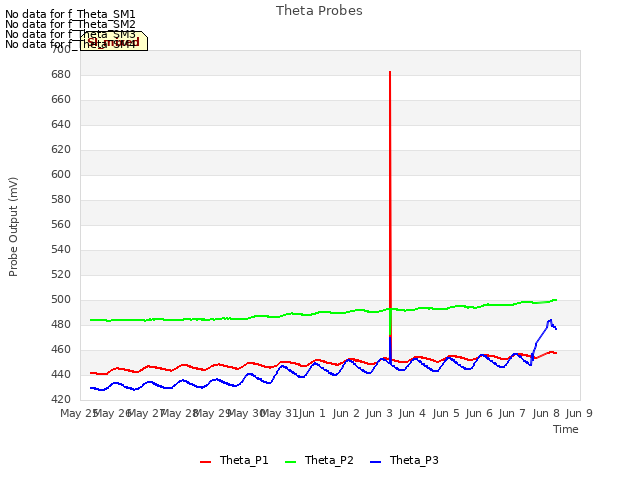This screenshot has width=640, height=480.
Task: Click the blue Theta_P3 peak near Jun 8
Action: tap(551, 320)
